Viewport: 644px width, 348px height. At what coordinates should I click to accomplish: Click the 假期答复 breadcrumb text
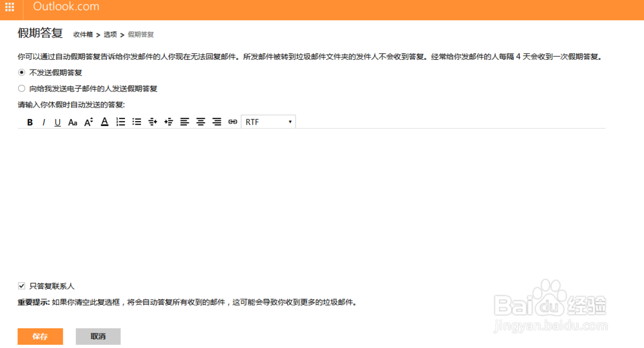point(140,35)
